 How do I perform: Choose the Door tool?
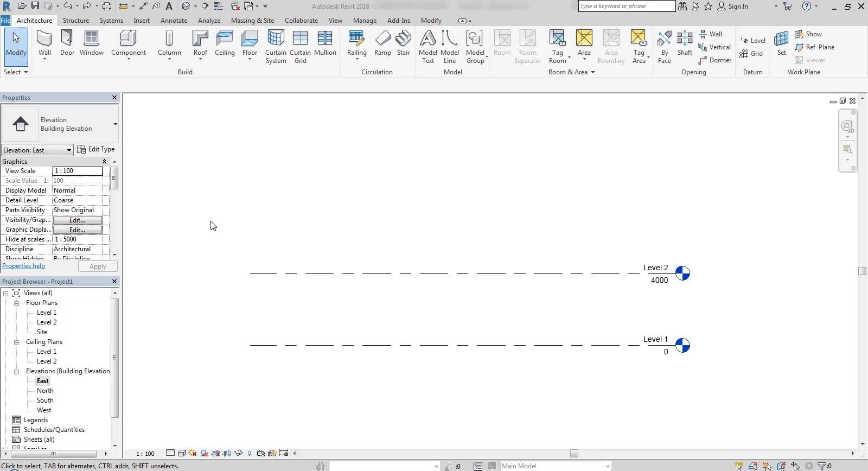point(67,43)
